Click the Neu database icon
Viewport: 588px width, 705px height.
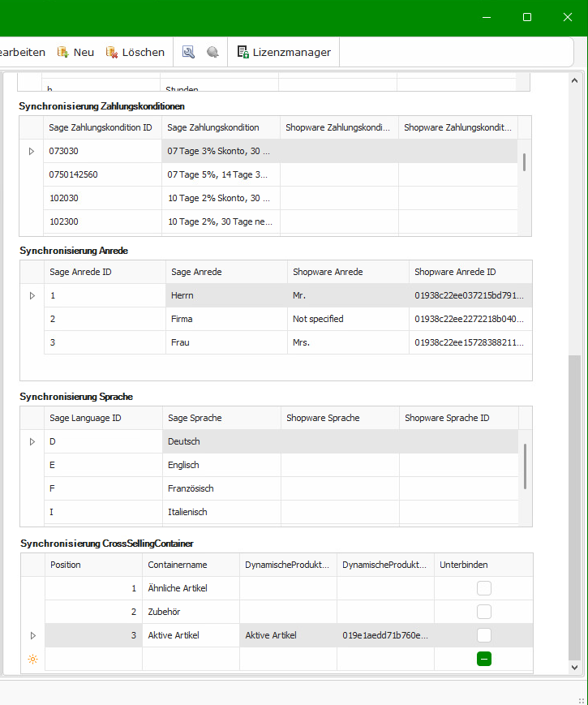[62, 52]
